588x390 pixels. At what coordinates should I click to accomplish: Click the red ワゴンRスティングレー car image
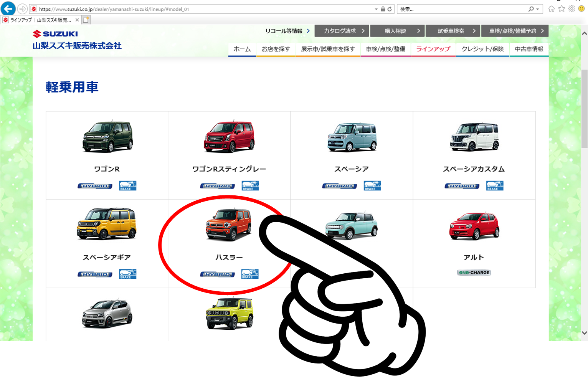pos(230,136)
